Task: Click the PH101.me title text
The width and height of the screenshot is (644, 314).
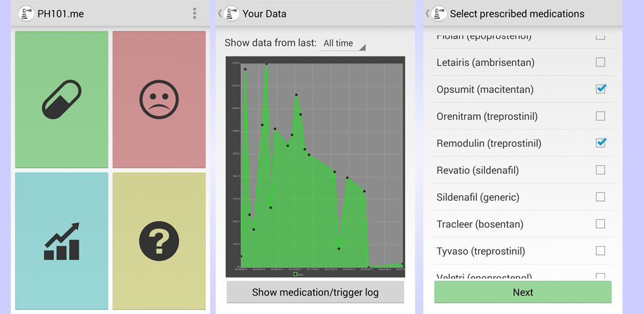Action: 61,14
